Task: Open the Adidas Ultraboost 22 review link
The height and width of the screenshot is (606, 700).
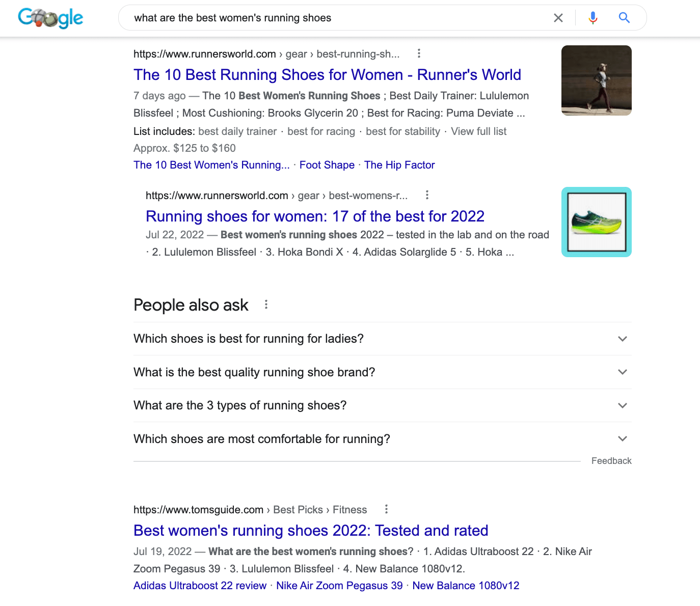Action: (x=200, y=585)
